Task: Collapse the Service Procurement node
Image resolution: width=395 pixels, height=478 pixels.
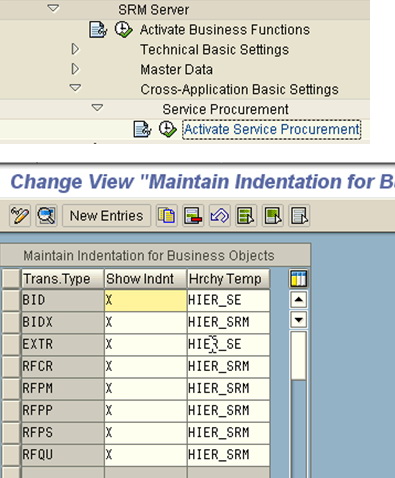Action: (x=97, y=108)
